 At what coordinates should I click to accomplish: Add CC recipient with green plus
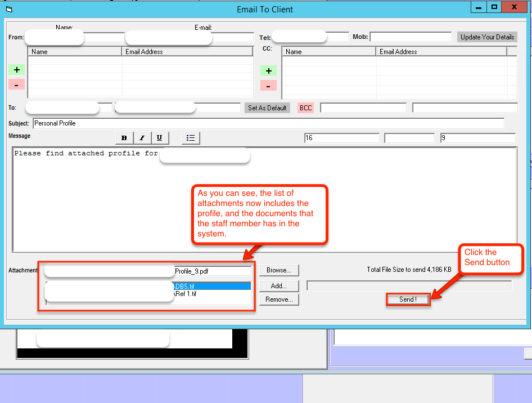coord(268,71)
